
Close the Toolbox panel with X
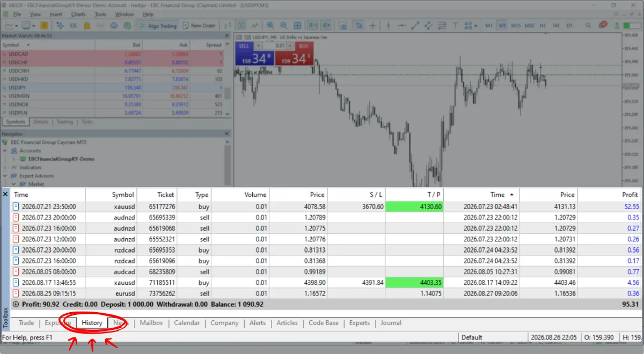coord(5,194)
